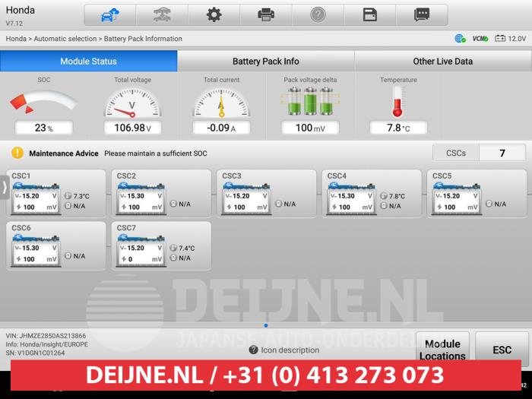This screenshot has width=532, height=399.
Task: Switch to Module Status tab
Action: (x=89, y=61)
